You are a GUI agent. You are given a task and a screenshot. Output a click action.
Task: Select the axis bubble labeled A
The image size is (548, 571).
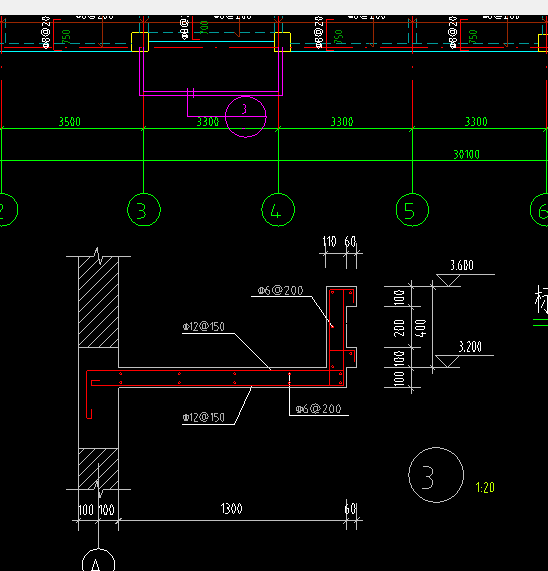coord(98,561)
